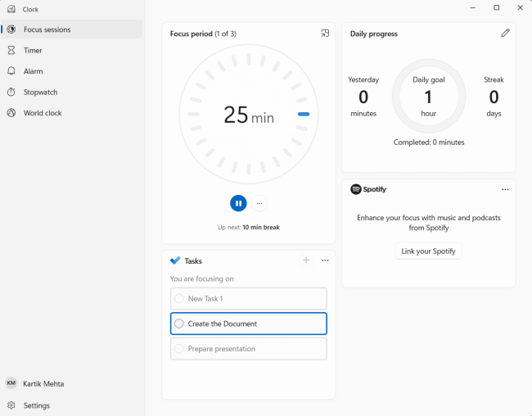Click the You are focusing on label
This screenshot has width=532, height=416.
click(202, 278)
